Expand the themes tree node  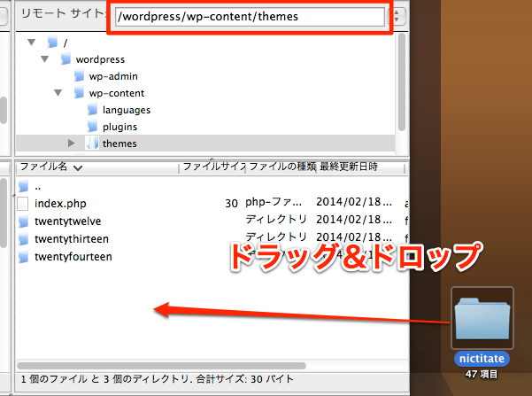(71, 143)
